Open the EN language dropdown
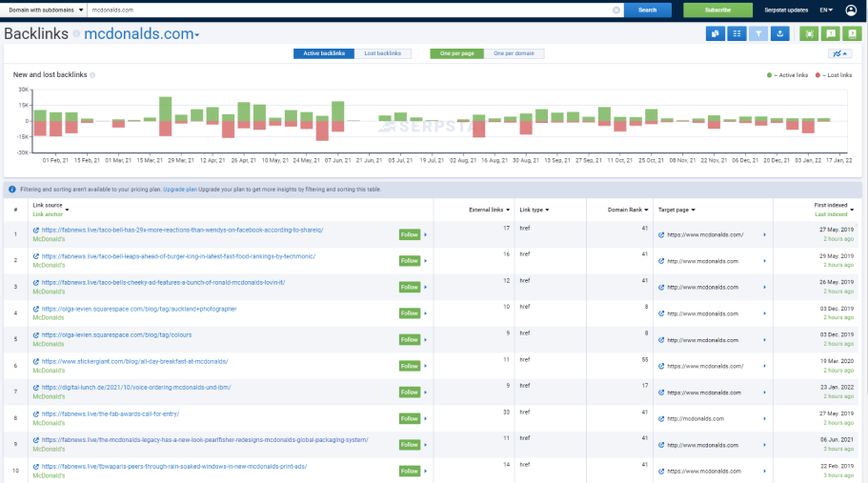This screenshot has height=483, width=868. [826, 10]
